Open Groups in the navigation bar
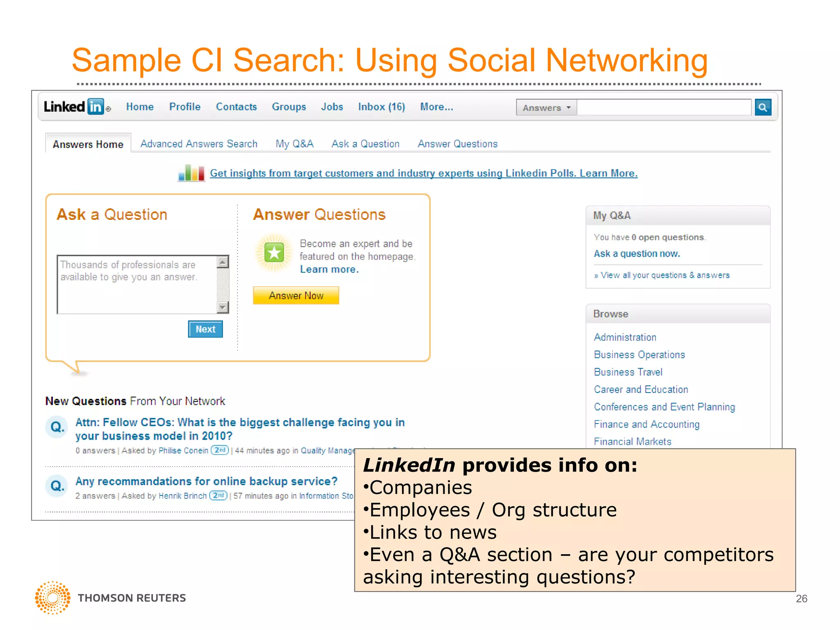840x630 pixels. [289, 107]
